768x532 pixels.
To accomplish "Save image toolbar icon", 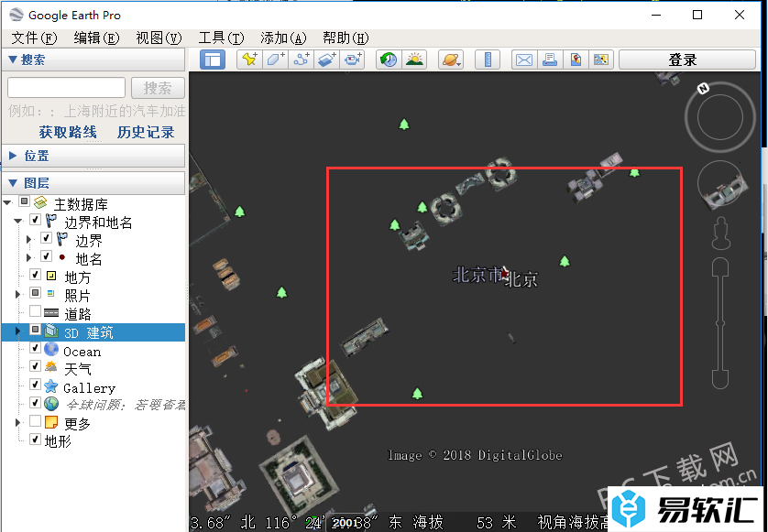I will (601, 60).
